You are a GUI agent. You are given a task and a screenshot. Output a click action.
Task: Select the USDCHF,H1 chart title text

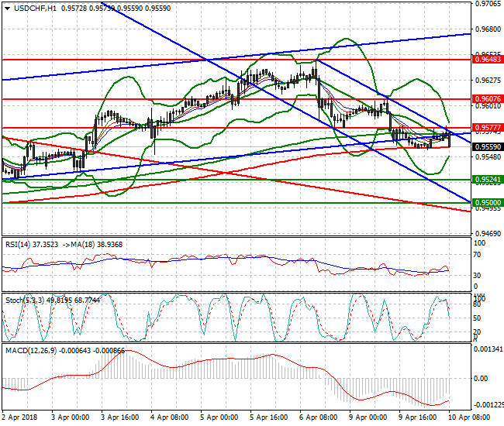35,9
